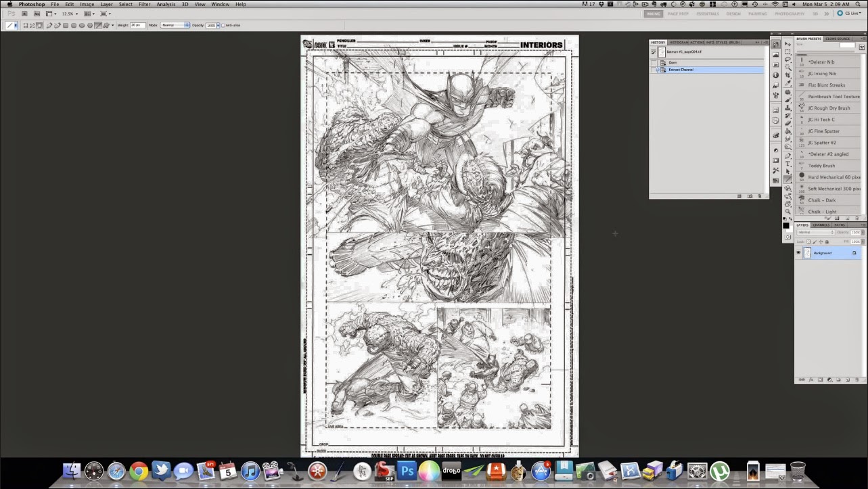
Task: Create new layer in Layers panel
Action: [x=848, y=379]
